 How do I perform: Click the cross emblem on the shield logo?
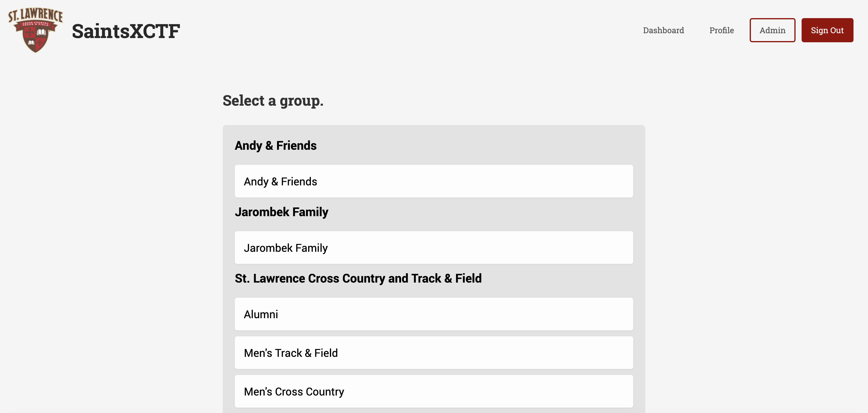tap(30, 32)
